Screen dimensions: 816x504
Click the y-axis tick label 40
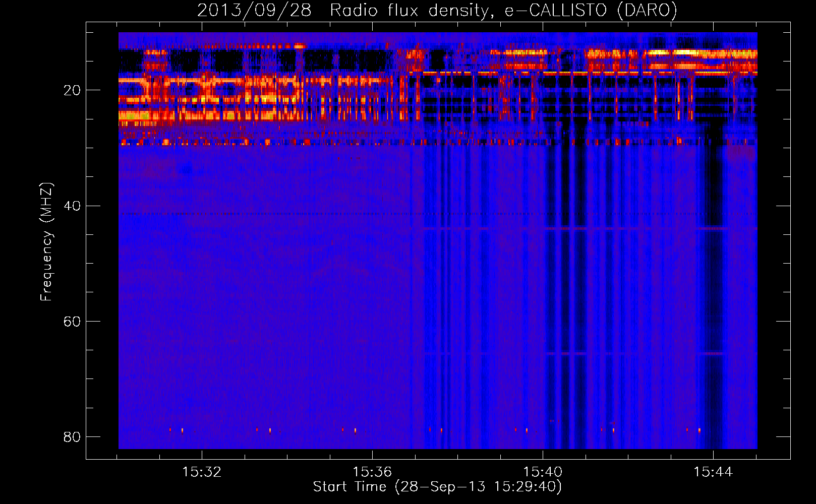point(72,206)
